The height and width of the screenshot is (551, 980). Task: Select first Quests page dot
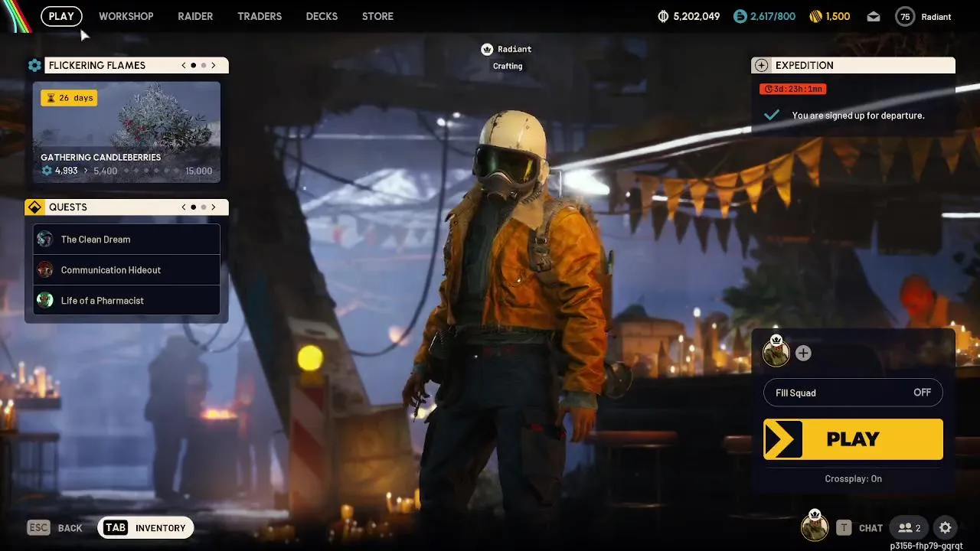pos(193,207)
